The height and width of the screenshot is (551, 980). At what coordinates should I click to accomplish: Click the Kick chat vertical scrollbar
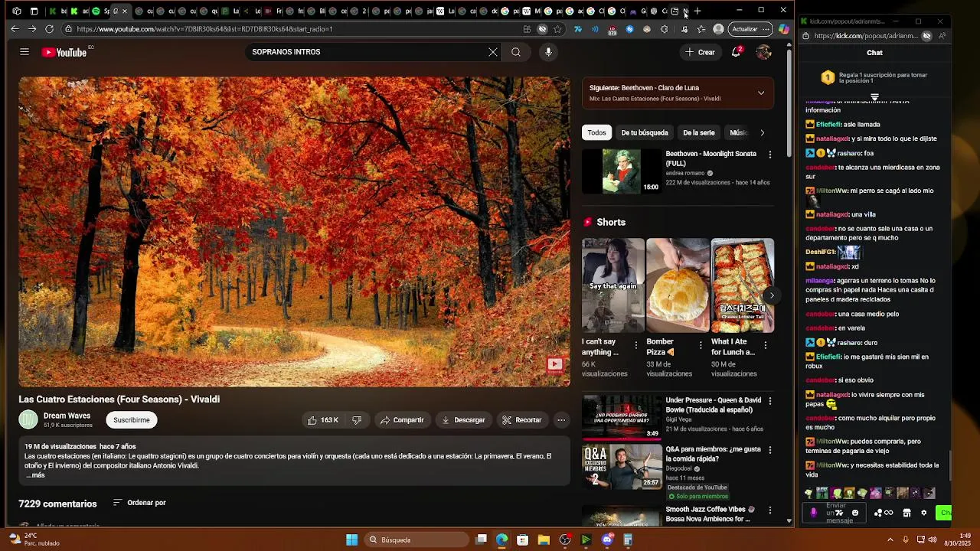(x=950, y=465)
